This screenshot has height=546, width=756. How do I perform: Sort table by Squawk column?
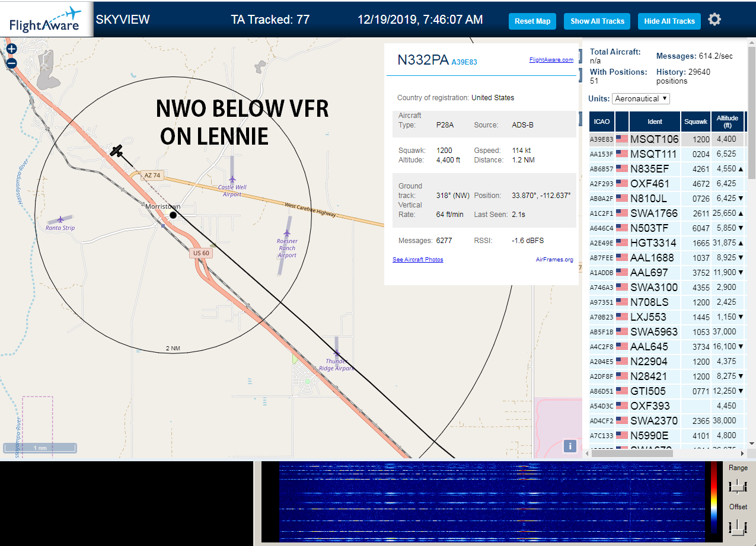click(x=696, y=122)
